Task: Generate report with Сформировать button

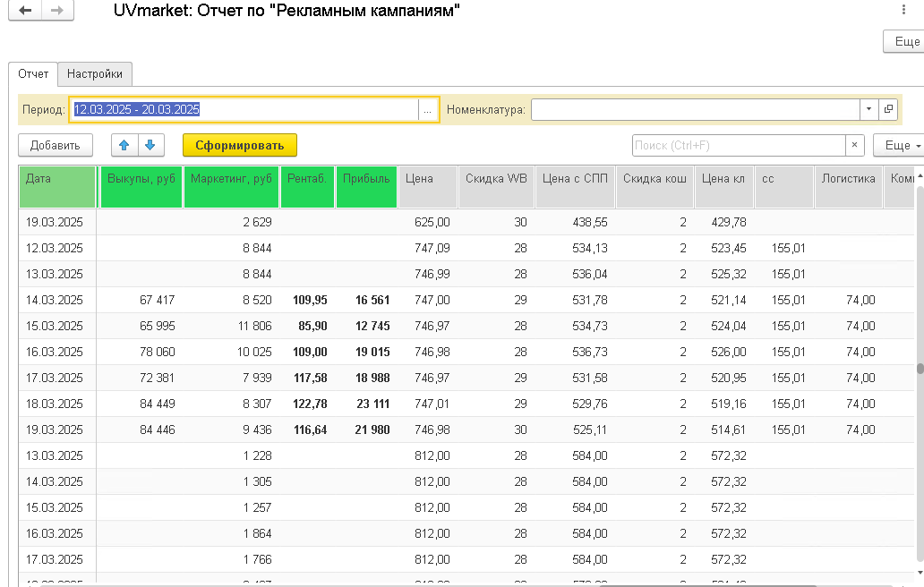Action: tap(240, 146)
